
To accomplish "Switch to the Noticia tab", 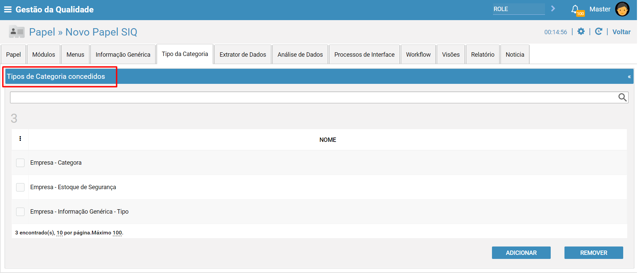I will [515, 54].
